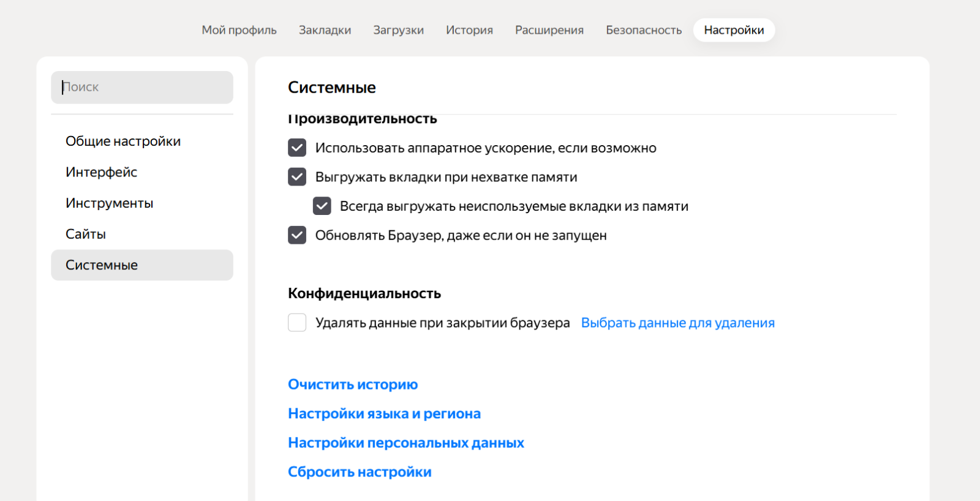Switch to the Закладки tab
Screen dimensions: 980x501
[x=325, y=30]
